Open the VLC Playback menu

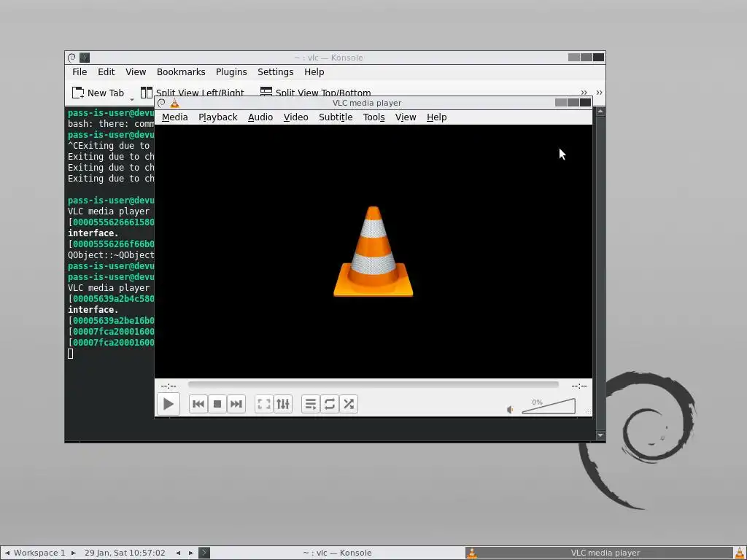217,117
